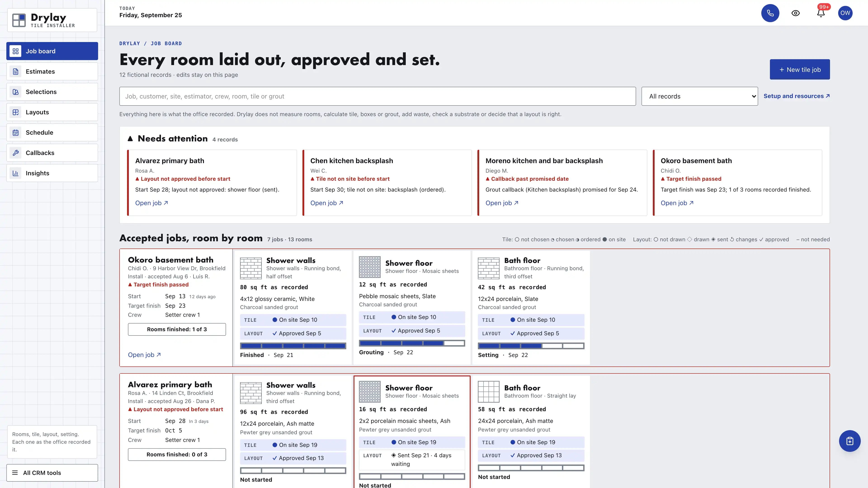Click Rooms finished: 0 of 3 box
Image resolution: width=868 pixels, height=488 pixels.
(x=177, y=454)
